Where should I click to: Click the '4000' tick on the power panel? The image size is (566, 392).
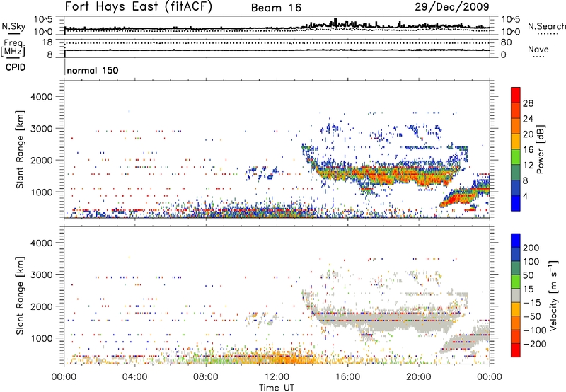(41, 97)
